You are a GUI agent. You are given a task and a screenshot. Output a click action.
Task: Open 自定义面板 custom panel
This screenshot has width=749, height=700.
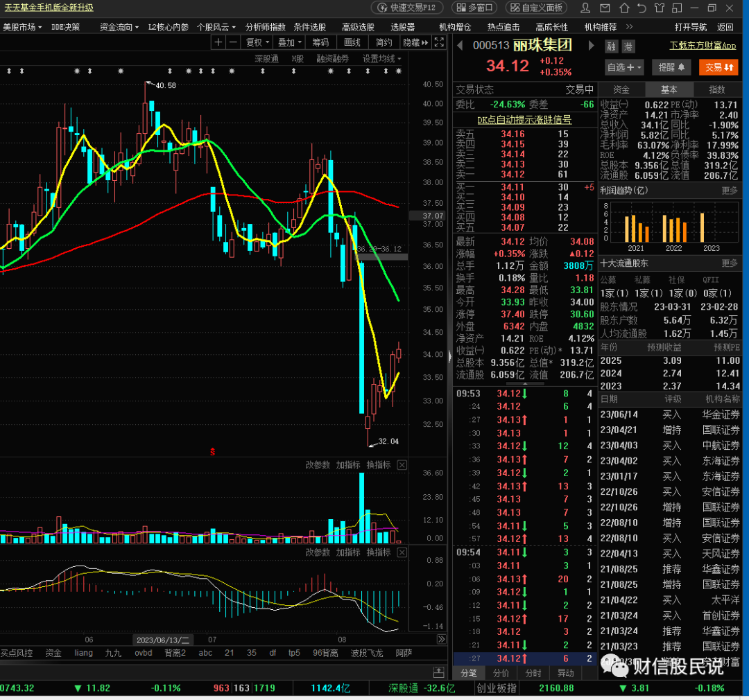pos(536,8)
